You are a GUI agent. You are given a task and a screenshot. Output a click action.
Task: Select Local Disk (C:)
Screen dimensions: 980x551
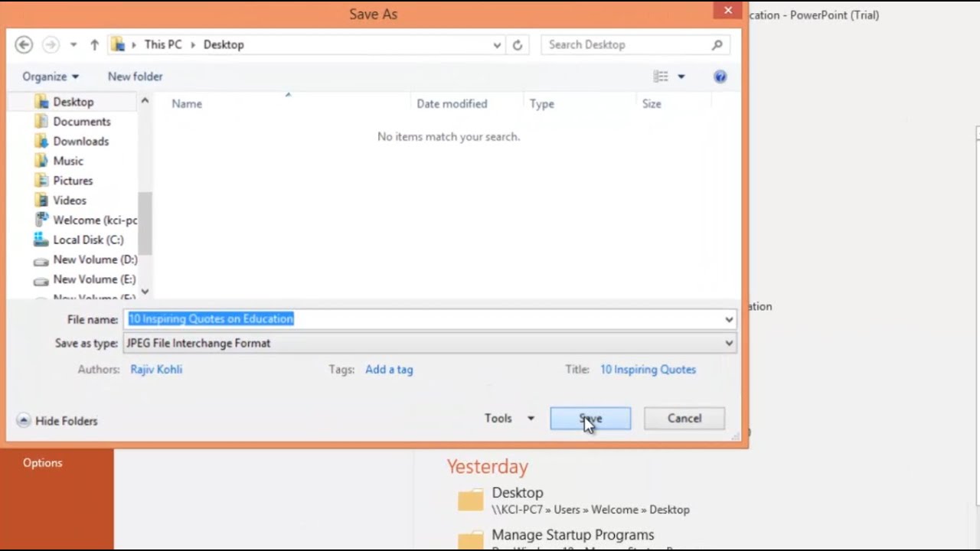click(88, 240)
